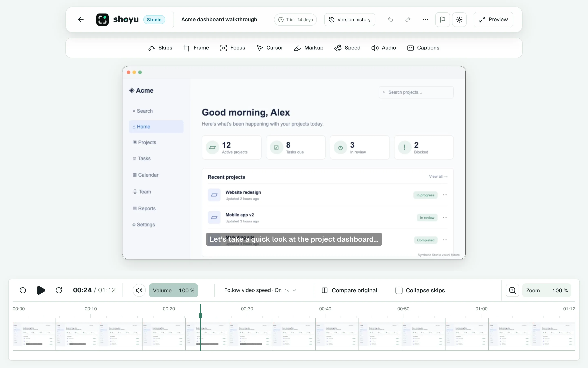Open the Skips tool
Image resolution: width=588 pixels, height=368 pixels.
click(x=160, y=48)
